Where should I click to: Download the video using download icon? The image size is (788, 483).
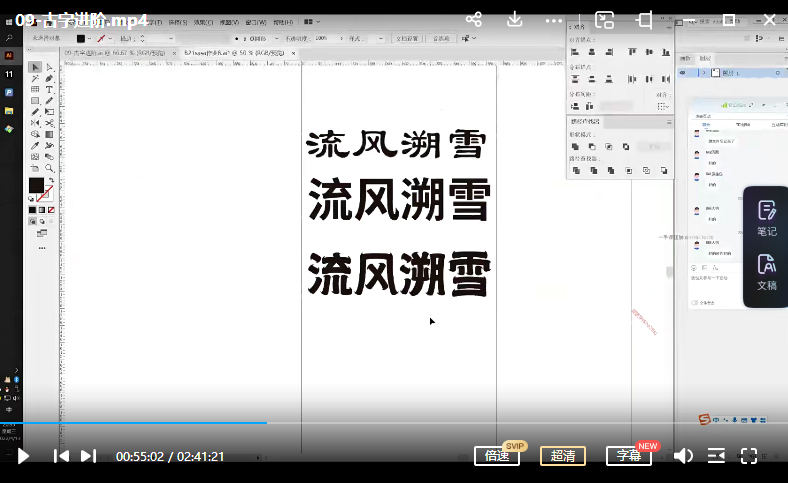click(x=515, y=19)
